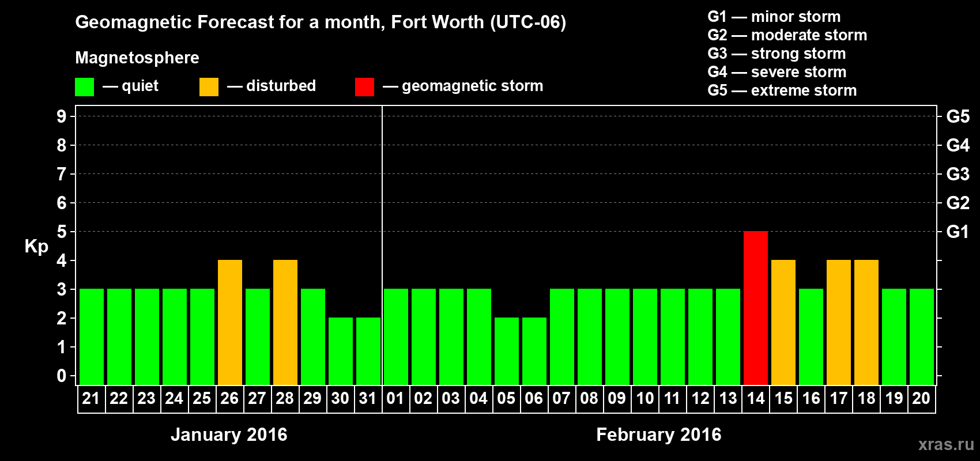Click the date label 31
The image size is (980, 461).
click(x=368, y=398)
